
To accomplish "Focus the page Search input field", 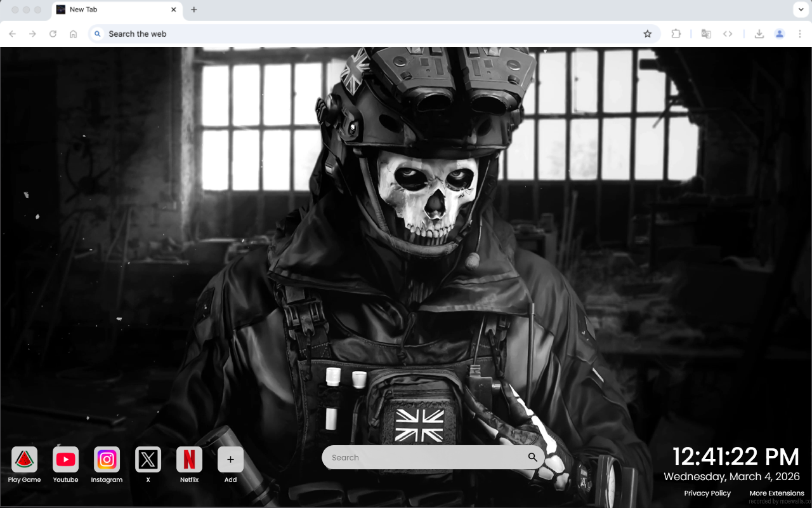I will click(433, 457).
